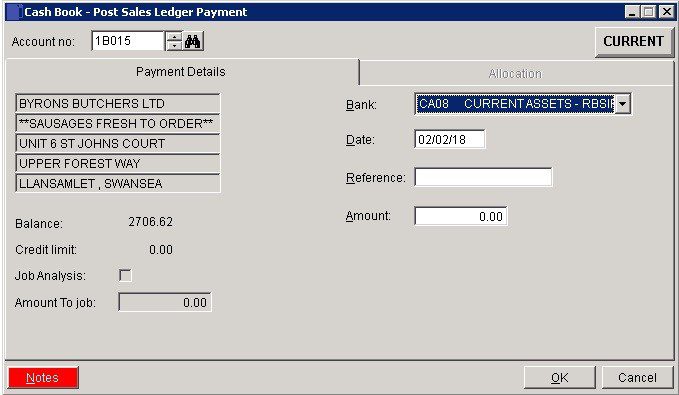Click the Balance value 2706.62

click(151, 222)
